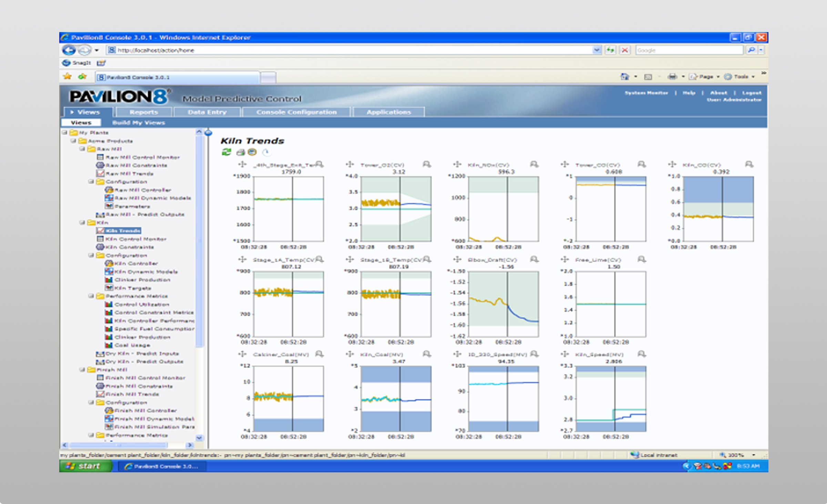The image size is (827, 504).
Task: Click the browser Back arrow button
Action: point(69,50)
